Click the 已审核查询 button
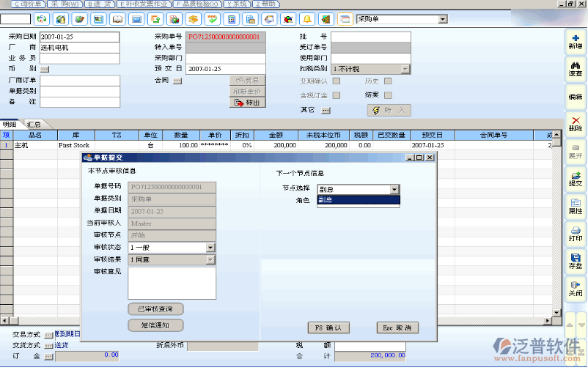Viewport: 588px width, 370px height. pos(155,309)
